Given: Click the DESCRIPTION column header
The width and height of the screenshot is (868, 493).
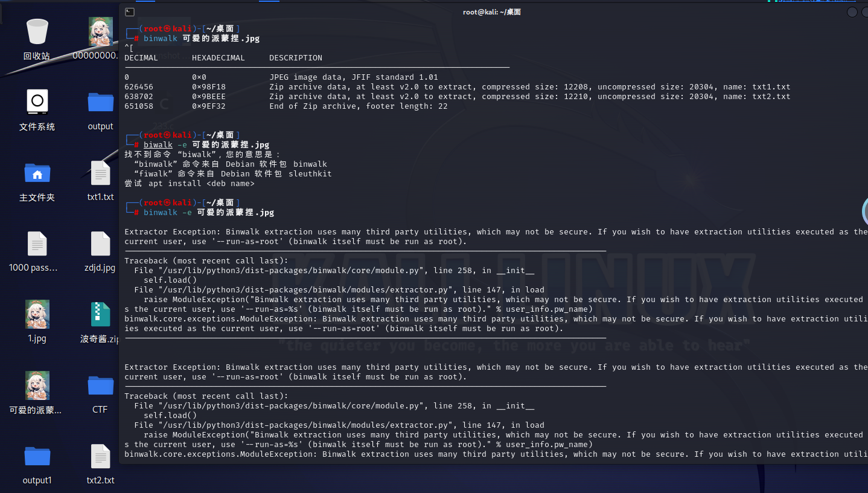Looking at the screenshot, I should pyautogui.click(x=296, y=58).
